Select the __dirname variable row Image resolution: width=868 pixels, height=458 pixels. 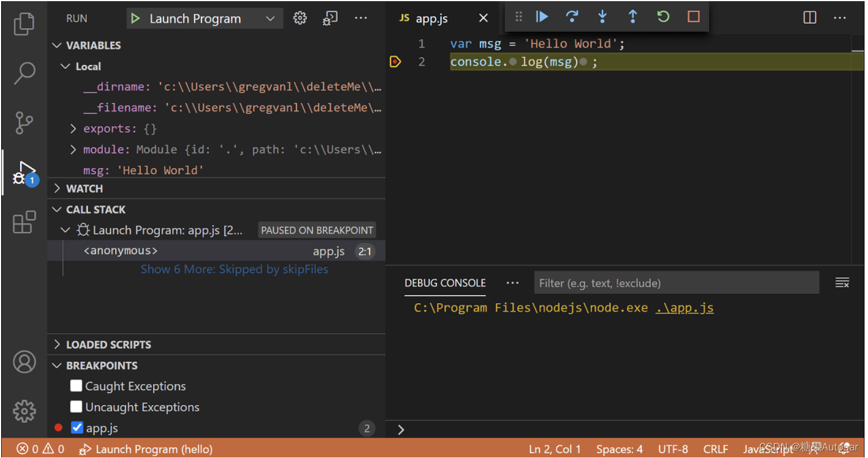pos(216,87)
